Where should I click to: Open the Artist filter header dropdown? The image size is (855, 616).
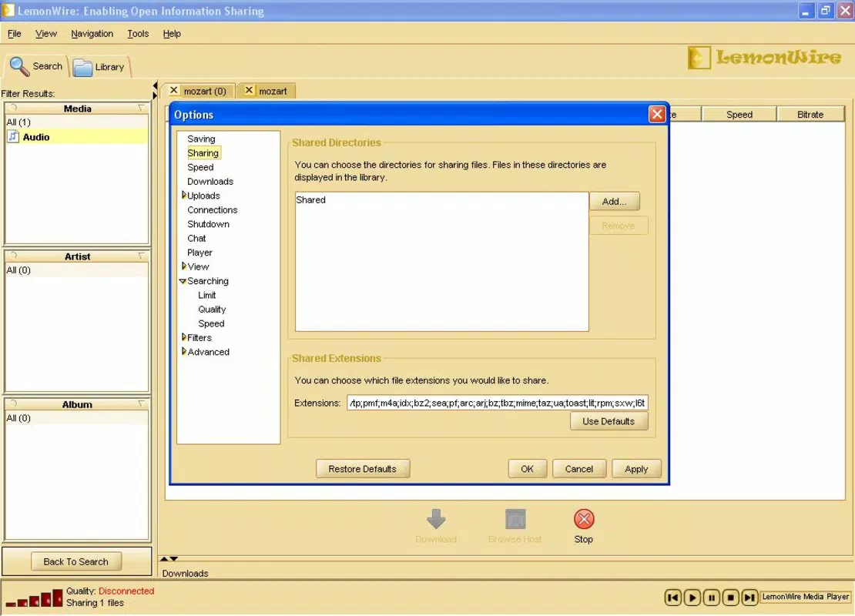141,256
